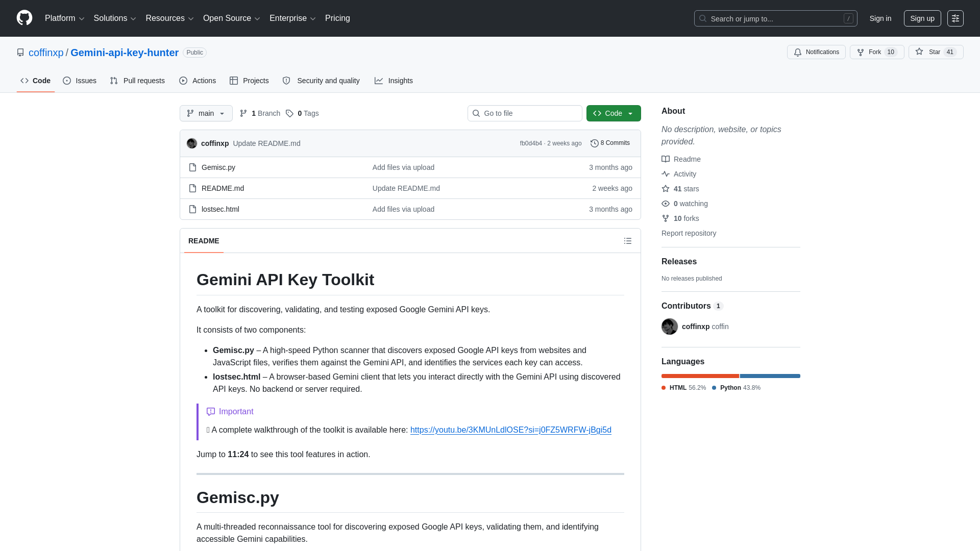Click the file icon next to README.md

192,188
